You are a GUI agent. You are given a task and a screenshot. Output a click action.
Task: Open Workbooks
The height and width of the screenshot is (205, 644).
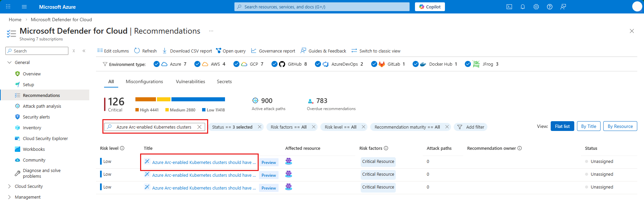click(34, 149)
